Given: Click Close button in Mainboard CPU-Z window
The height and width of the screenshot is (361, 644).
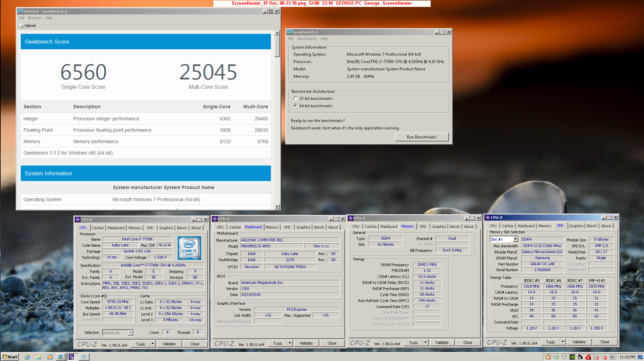Looking at the screenshot, I should point(332,343).
